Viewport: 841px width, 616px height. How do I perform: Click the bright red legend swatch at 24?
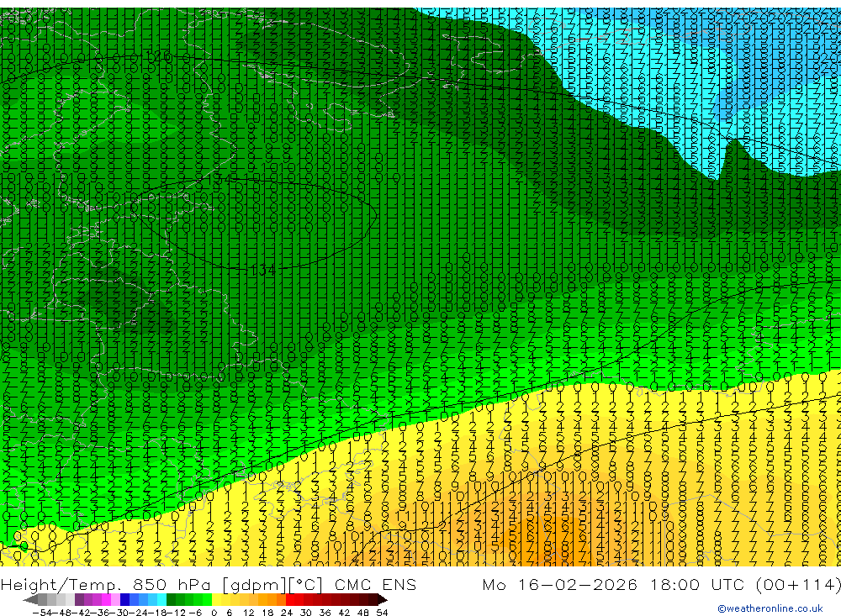290,600
